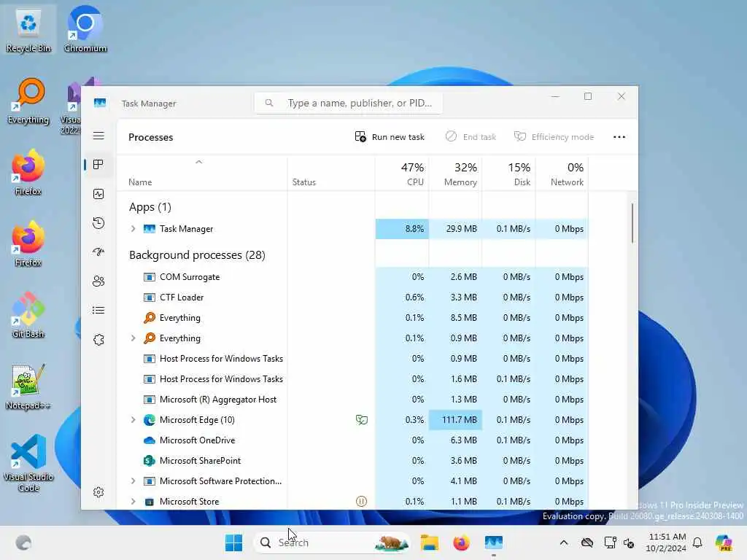Click the three-dot more options button

click(619, 137)
